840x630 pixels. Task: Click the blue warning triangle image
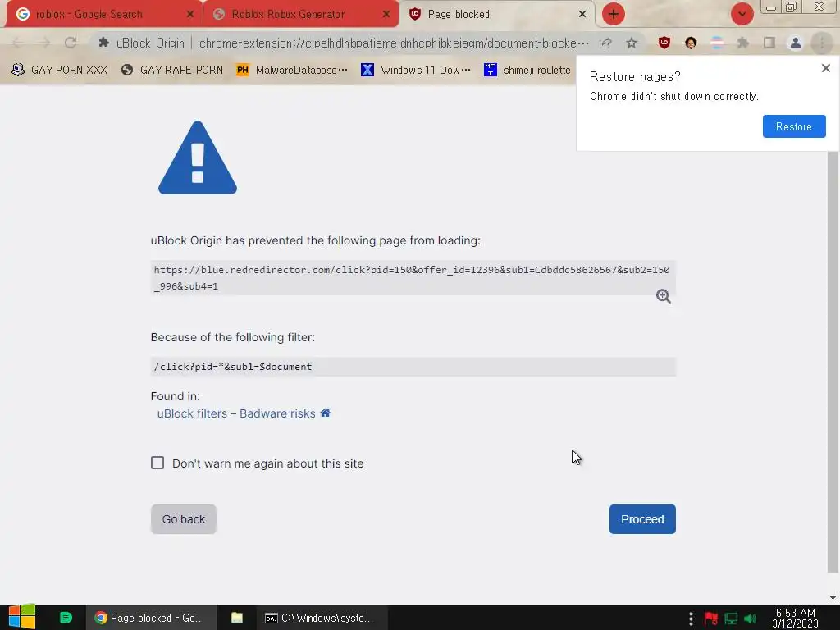(x=198, y=157)
